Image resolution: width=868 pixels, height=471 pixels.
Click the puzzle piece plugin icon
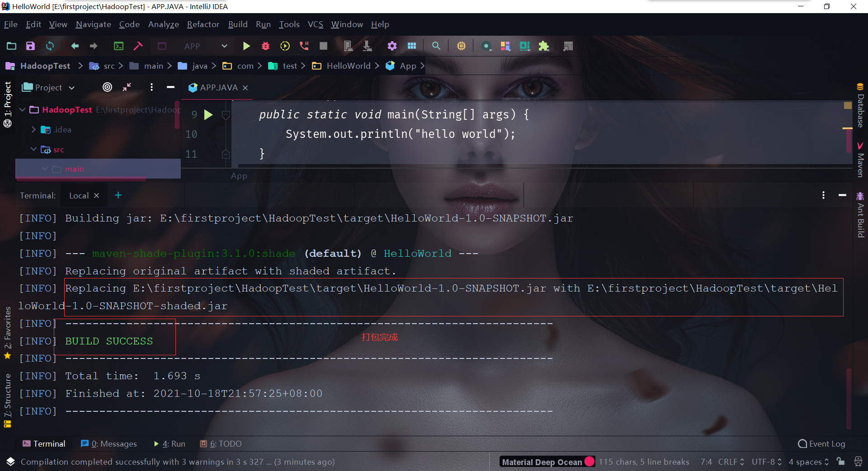544,46
